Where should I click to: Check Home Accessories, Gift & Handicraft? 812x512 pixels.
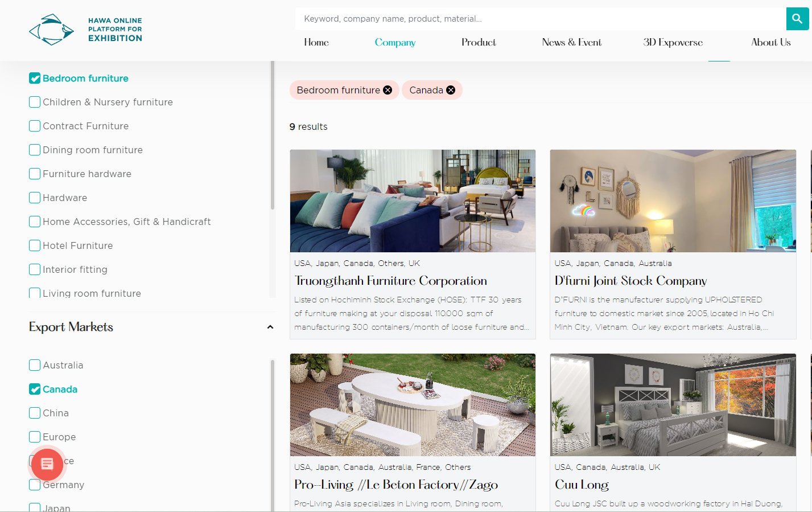pyautogui.click(x=35, y=222)
